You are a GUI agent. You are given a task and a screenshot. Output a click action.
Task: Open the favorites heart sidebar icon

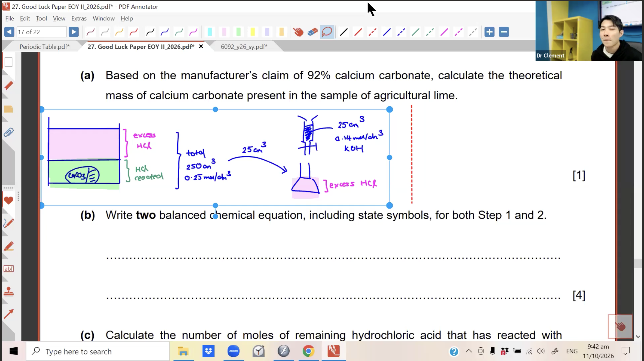8,200
